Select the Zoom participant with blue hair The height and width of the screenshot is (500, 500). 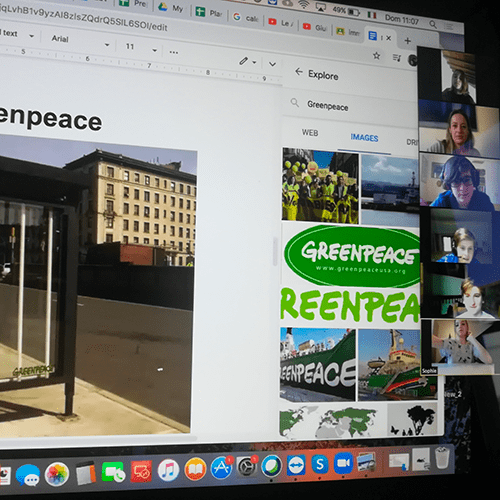pyautogui.click(x=460, y=182)
